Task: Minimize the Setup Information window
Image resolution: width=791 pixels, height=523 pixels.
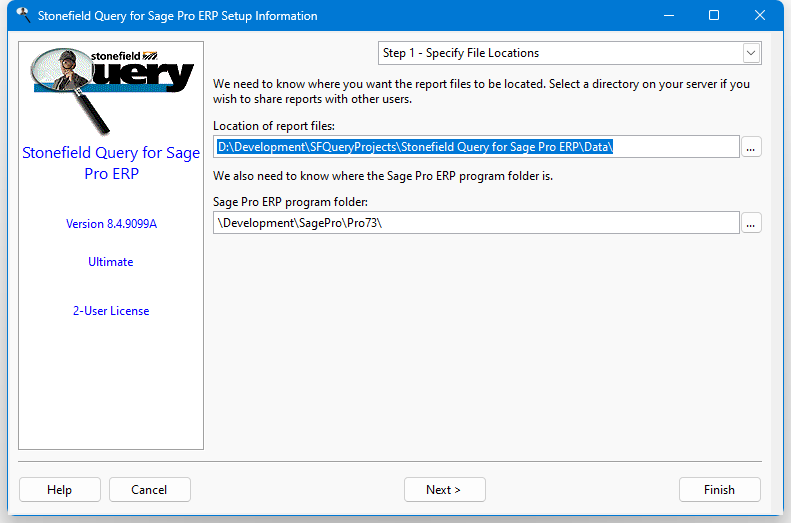Action: 669,16
